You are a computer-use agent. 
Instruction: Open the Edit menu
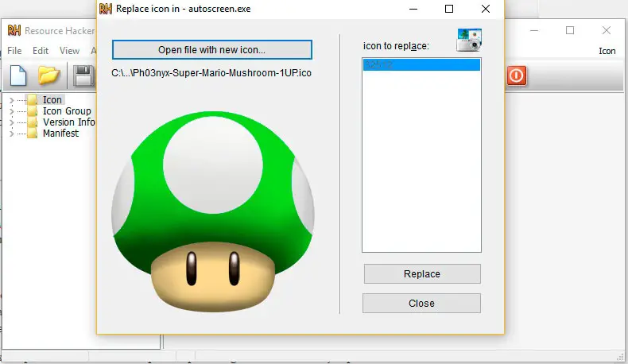point(41,51)
